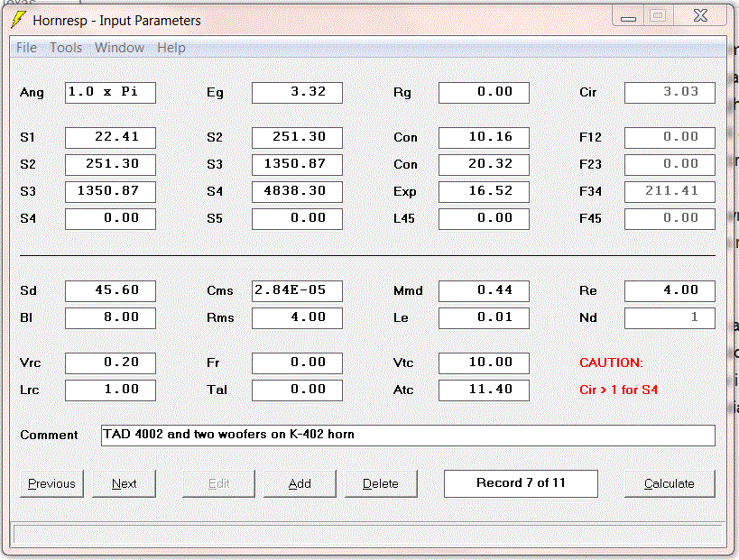Image resolution: width=739 pixels, height=560 pixels.
Task: Close the Hornresp window
Action: coord(700,16)
